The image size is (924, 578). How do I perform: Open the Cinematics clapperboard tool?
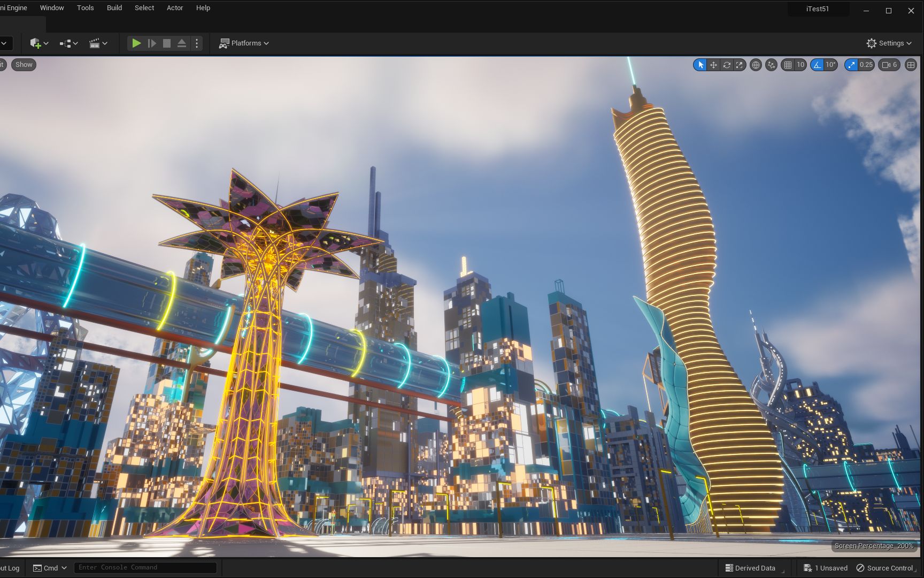95,43
